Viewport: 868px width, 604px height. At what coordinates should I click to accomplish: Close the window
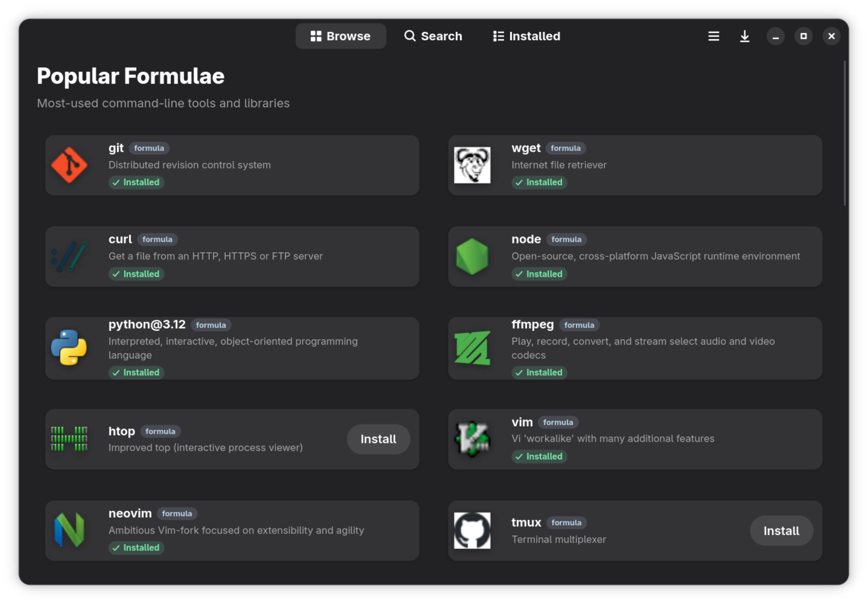tap(831, 36)
